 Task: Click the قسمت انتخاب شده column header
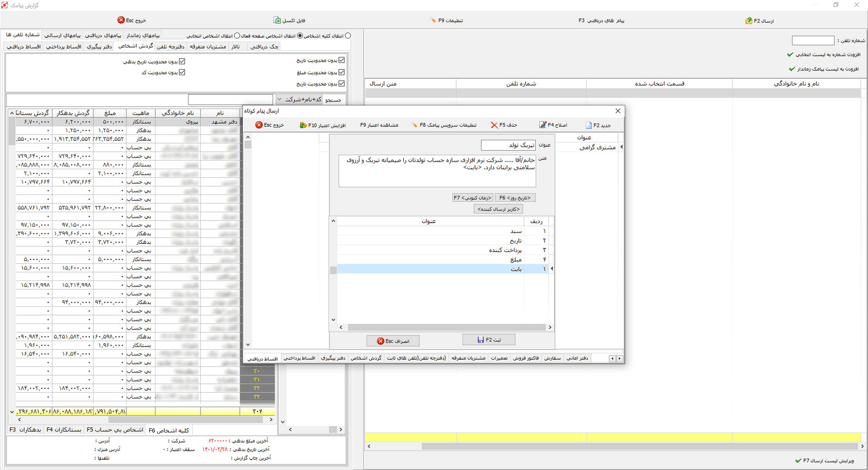(659, 84)
